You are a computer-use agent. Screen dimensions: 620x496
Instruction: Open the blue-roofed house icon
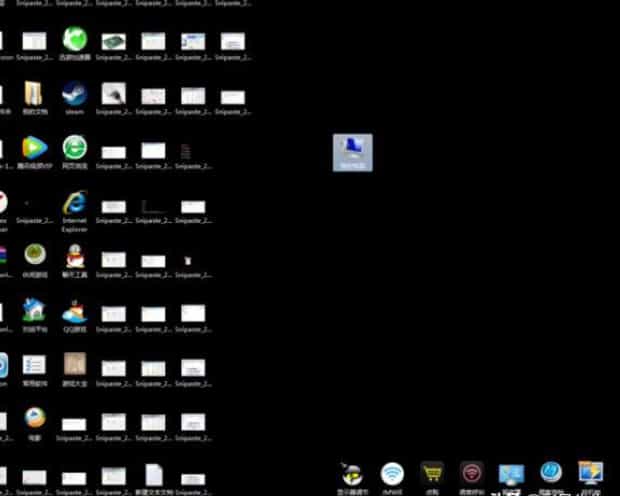pos(34,309)
